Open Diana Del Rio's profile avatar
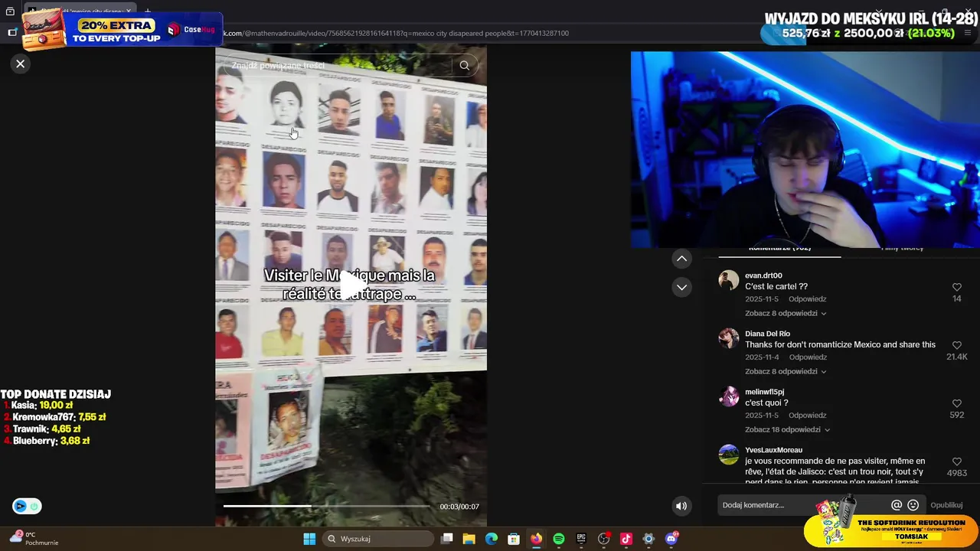The height and width of the screenshot is (551, 980). tap(728, 338)
